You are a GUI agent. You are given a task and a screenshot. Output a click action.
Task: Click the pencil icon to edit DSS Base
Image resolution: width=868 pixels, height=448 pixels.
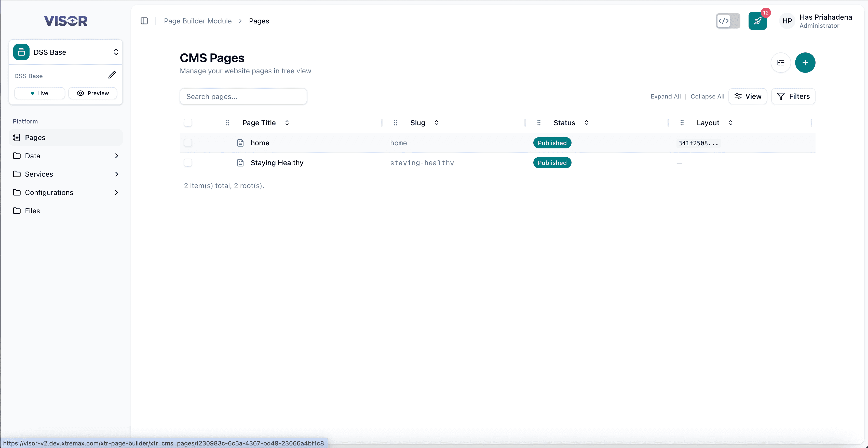click(112, 75)
